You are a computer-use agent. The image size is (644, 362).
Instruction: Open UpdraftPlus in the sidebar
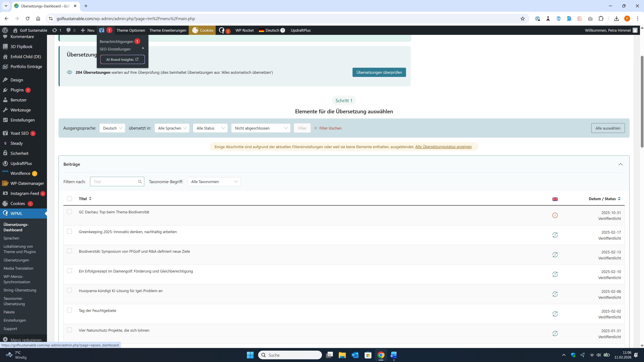coord(21,163)
